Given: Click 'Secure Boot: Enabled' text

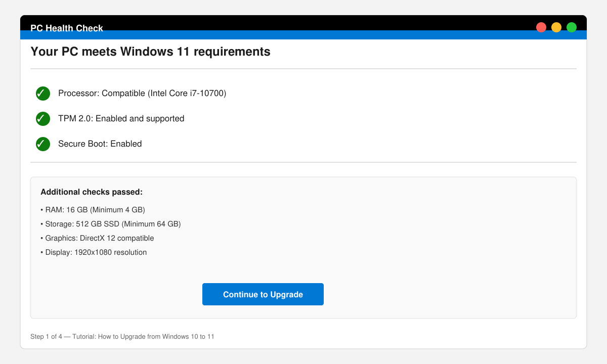Looking at the screenshot, I should pyautogui.click(x=100, y=144).
